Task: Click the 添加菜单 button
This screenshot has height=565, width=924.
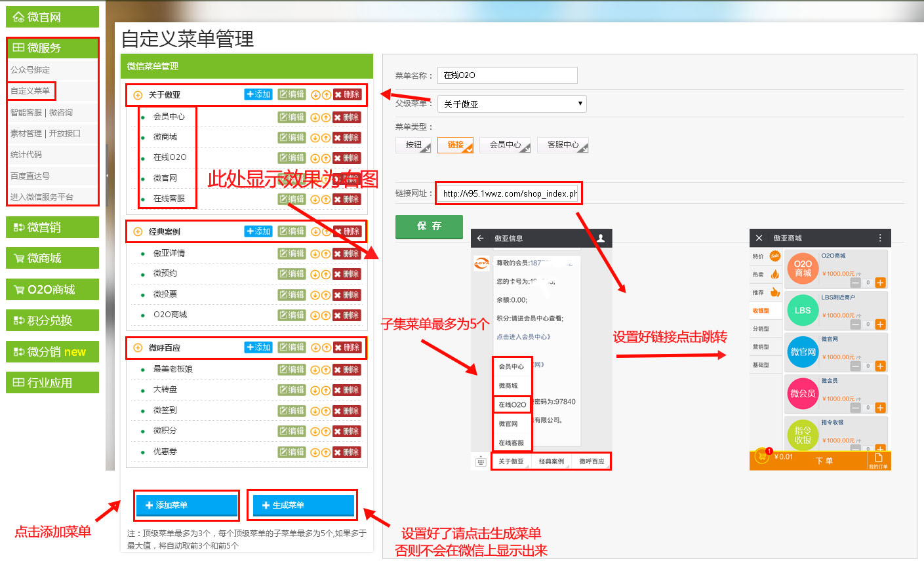Action: (186, 505)
